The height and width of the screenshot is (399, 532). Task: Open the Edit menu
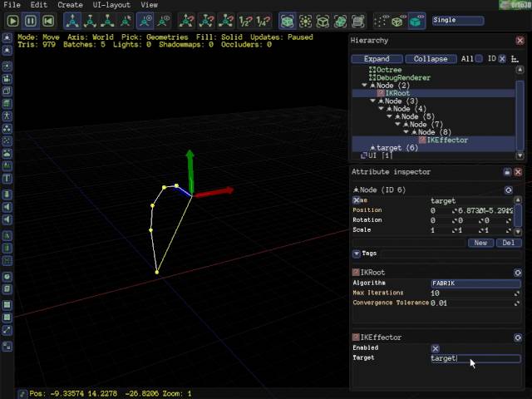pyautogui.click(x=39, y=5)
